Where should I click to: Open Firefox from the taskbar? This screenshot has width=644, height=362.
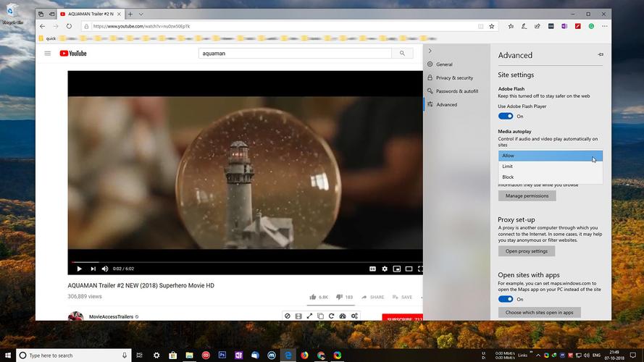tap(304, 355)
